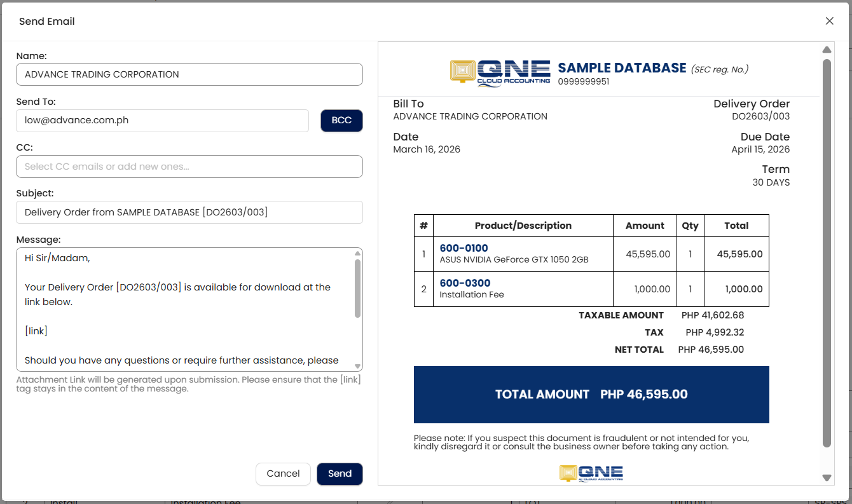Click the TAXABLE AMOUNT value PHP 41,602.68

click(x=713, y=315)
